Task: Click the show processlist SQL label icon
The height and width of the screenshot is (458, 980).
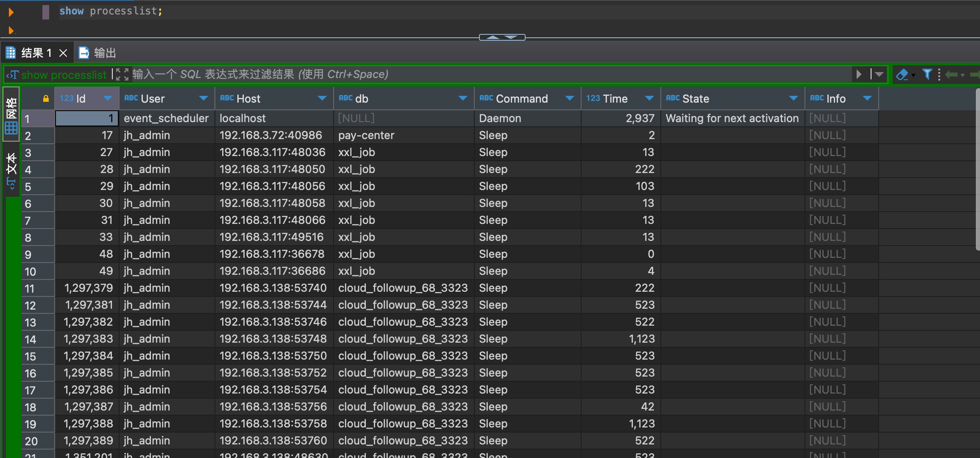Action: [x=12, y=75]
